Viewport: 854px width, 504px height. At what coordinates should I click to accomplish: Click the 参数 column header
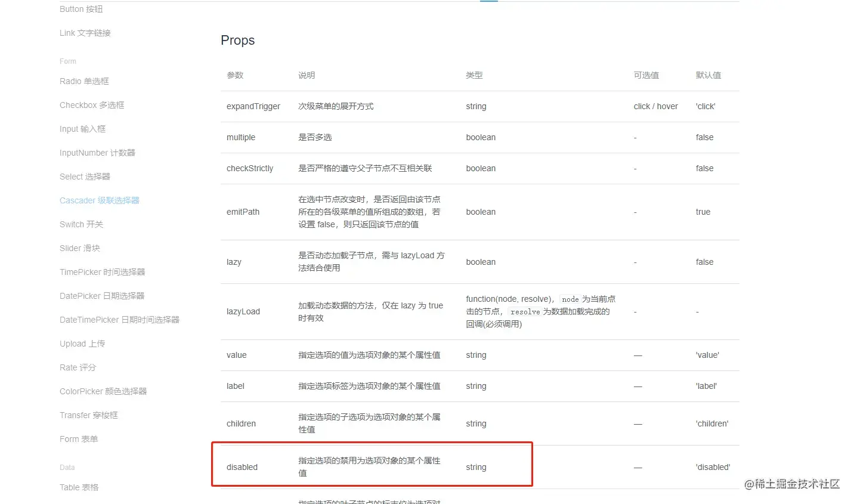235,75
